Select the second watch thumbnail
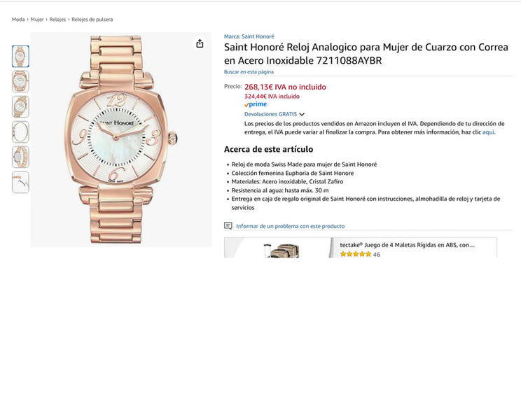This screenshot has width=521, height=420. click(20, 82)
